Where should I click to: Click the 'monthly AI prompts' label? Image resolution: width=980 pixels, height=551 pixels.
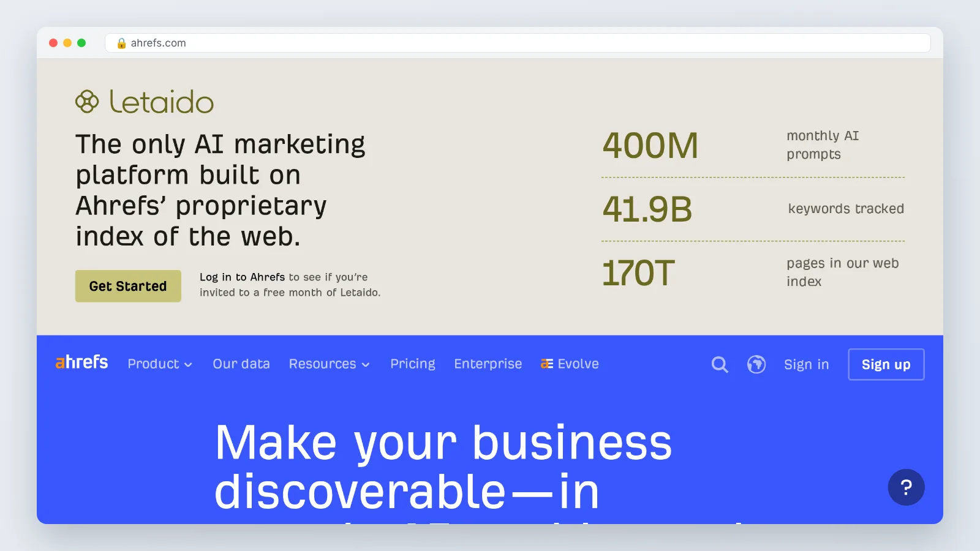pyautogui.click(x=823, y=145)
